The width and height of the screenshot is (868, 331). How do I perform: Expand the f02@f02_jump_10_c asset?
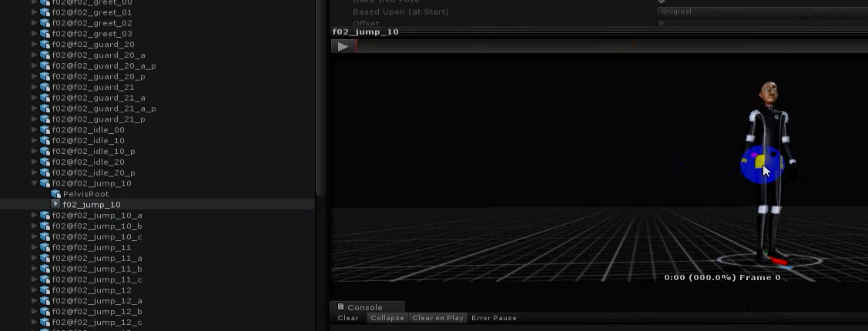(35, 237)
